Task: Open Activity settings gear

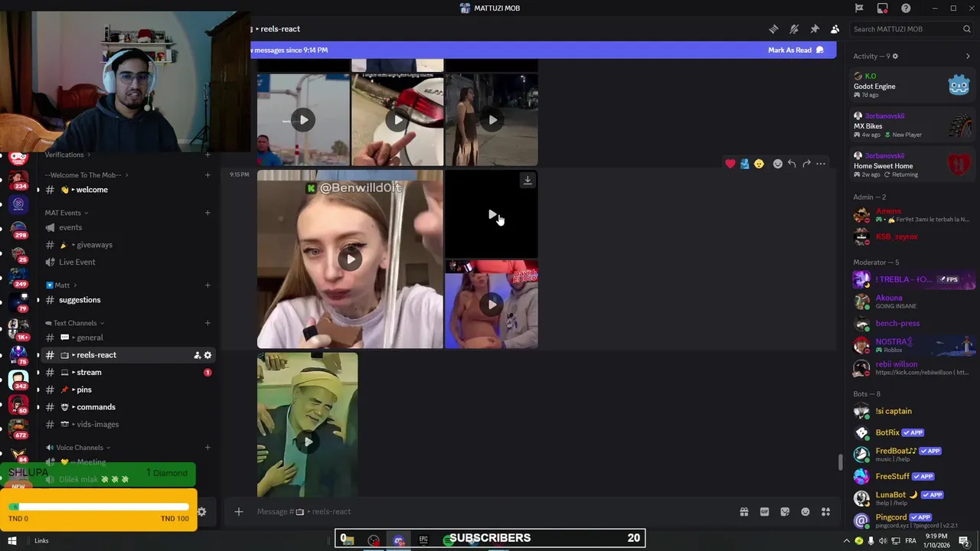Action: pos(895,56)
